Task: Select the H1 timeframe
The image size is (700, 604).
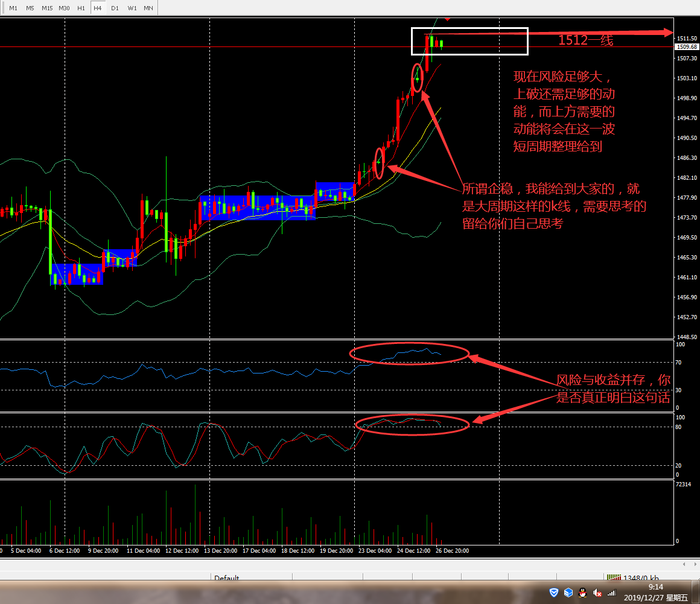Action: (81, 8)
